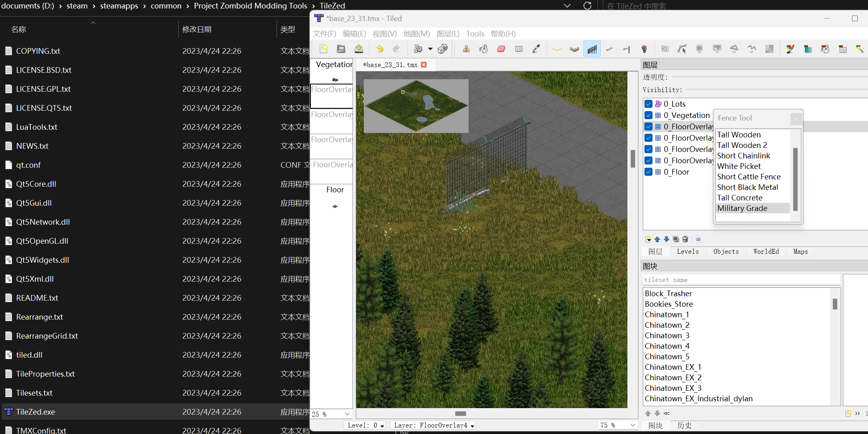Select the yellow Curb tool icon
Screen dimensions: 868x434
[x=557, y=49]
